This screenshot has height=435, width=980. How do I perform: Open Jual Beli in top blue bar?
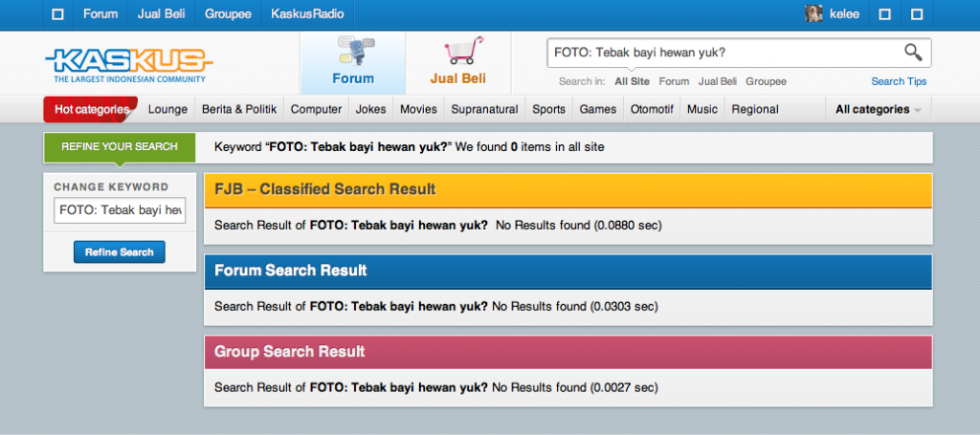point(161,14)
